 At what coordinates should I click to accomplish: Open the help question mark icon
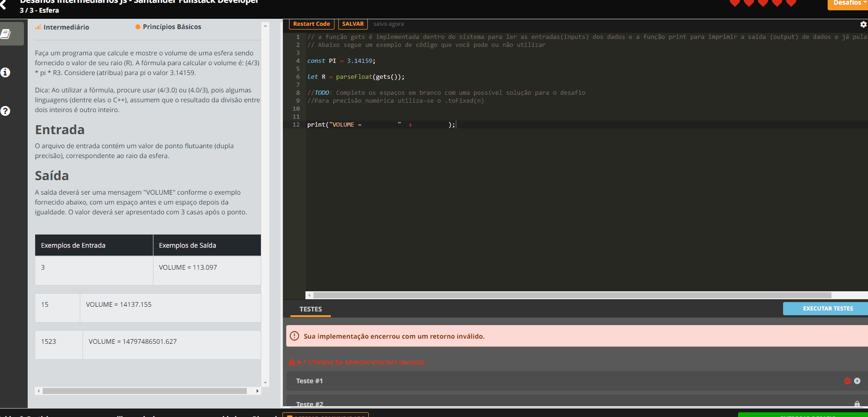coord(6,111)
